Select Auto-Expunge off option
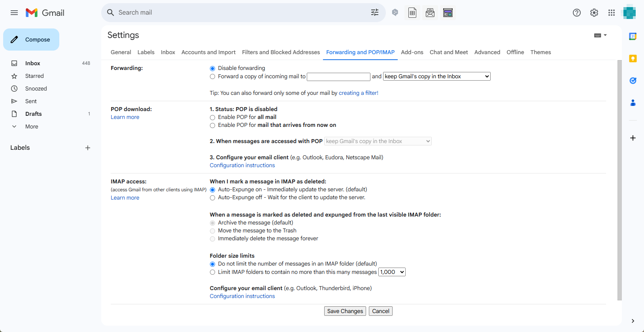The image size is (644, 332). point(212,198)
